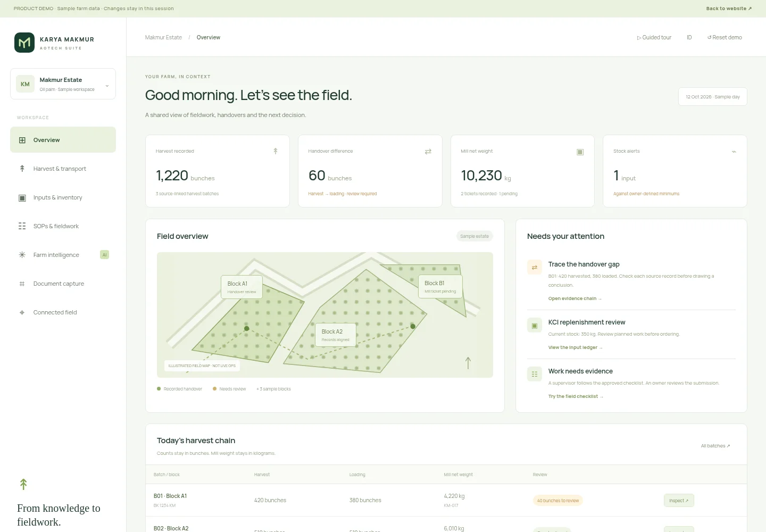The height and width of the screenshot is (532, 766).
Task: Follow the Back to website link
Action: point(729,9)
